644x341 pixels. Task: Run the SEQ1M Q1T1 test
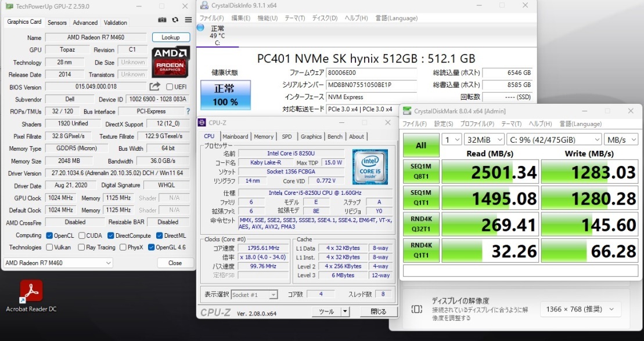tap(421, 198)
